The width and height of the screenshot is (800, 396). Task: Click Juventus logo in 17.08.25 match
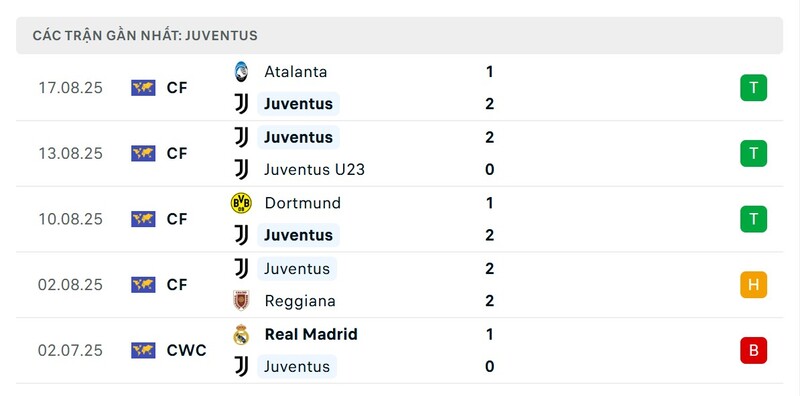coord(241,104)
